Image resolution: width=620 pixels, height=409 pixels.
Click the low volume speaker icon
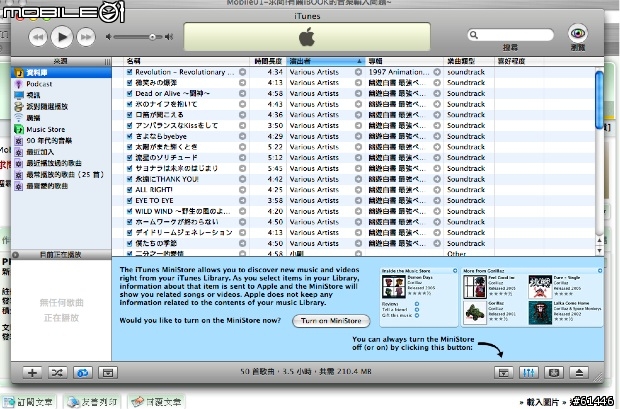click(108, 37)
